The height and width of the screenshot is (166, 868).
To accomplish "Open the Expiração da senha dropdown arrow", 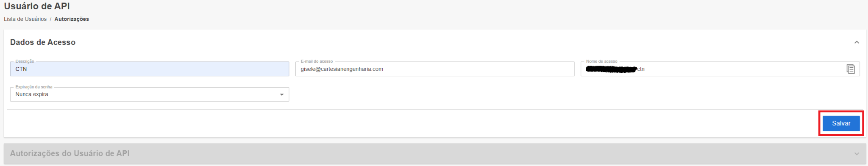I will coord(282,94).
